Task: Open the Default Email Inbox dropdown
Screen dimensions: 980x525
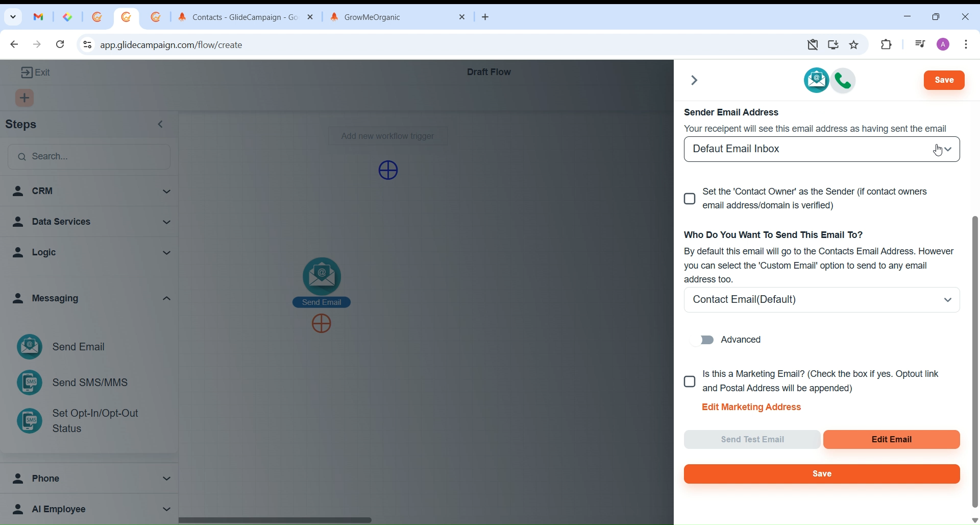Action: click(822, 150)
